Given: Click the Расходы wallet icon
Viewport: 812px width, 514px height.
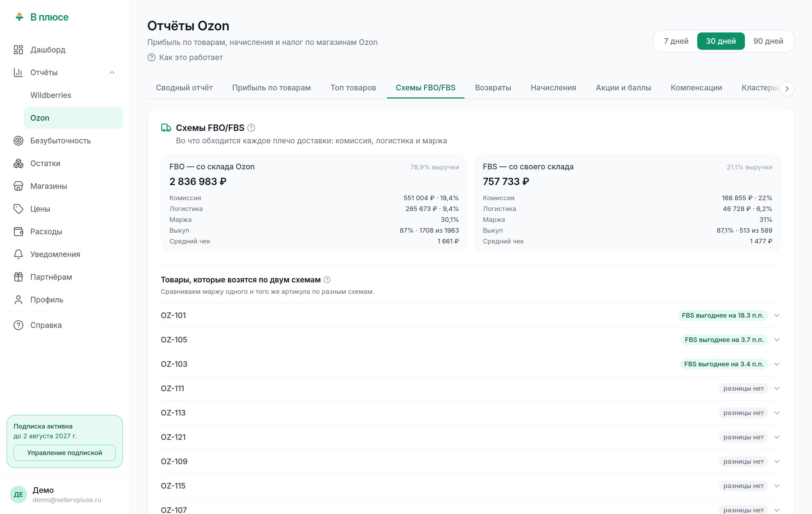Looking at the screenshot, I should (18, 232).
